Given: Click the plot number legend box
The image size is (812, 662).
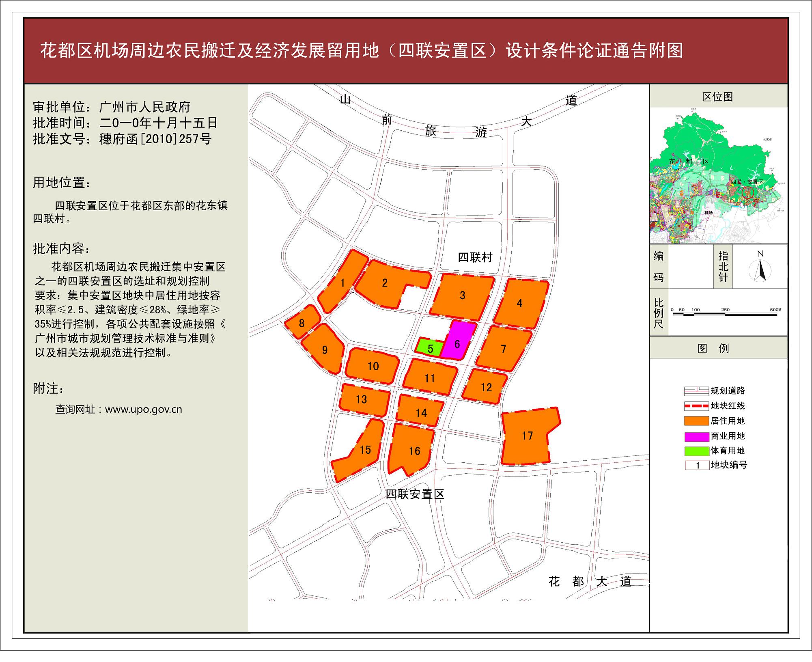Looking at the screenshot, I should pos(697,466).
